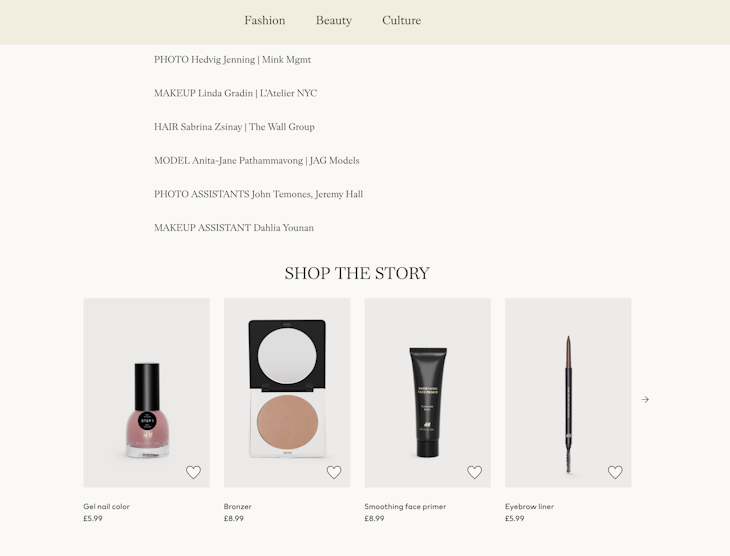Click the Gel nail color product name
730x556 pixels.
[106, 506]
